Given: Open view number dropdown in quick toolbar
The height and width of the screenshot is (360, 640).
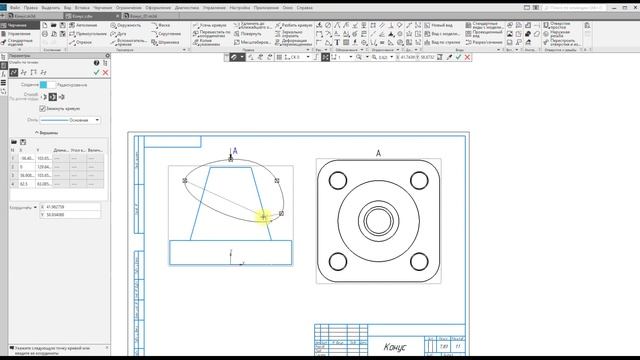Looking at the screenshot, I should coord(351,58).
